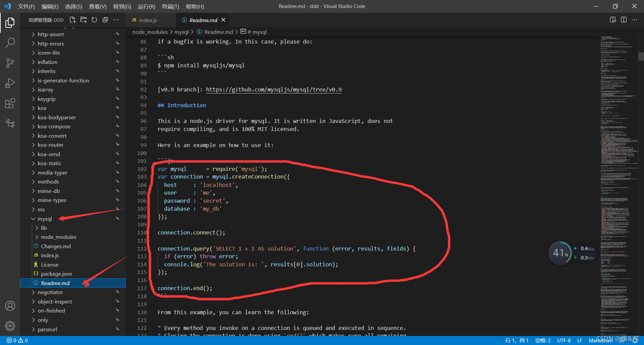Open the 选择(S) menu
644x345 pixels.
click(x=73, y=6)
